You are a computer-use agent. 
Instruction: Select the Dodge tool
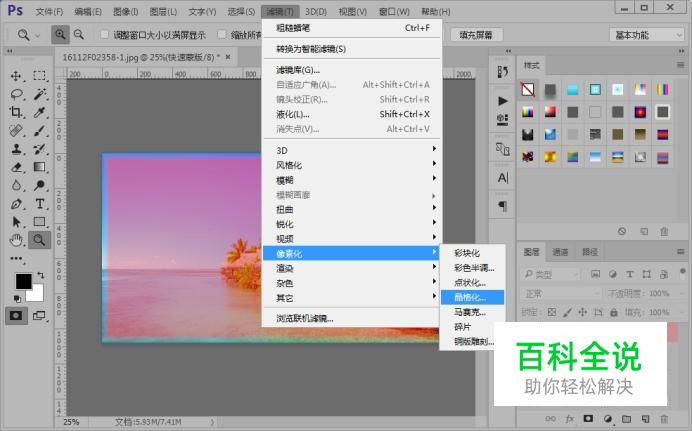39,185
